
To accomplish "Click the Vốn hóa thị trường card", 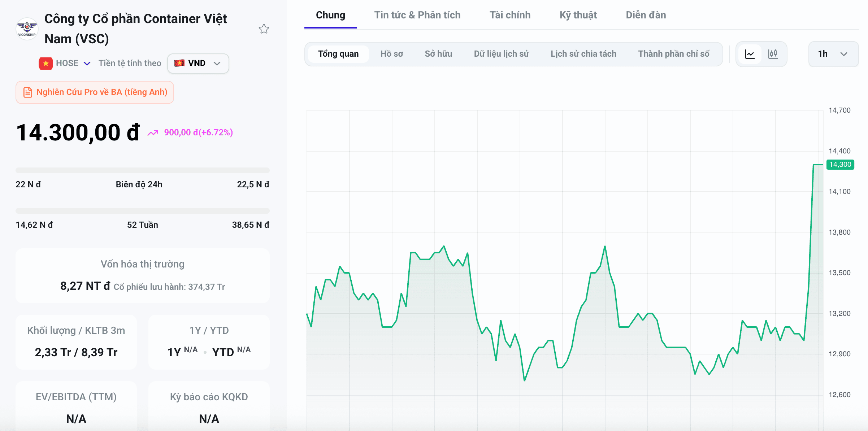I will pos(143,276).
